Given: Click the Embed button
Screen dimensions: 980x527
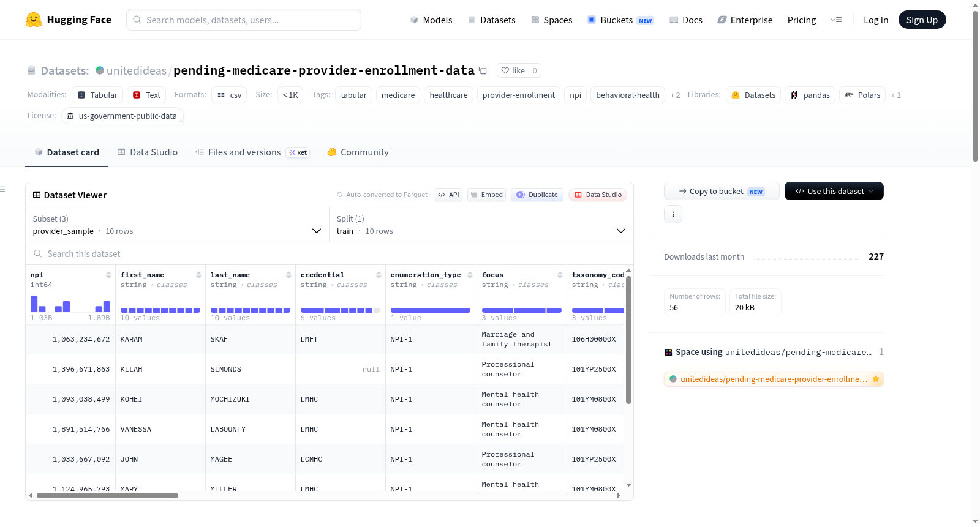Looking at the screenshot, I should 487,195.
